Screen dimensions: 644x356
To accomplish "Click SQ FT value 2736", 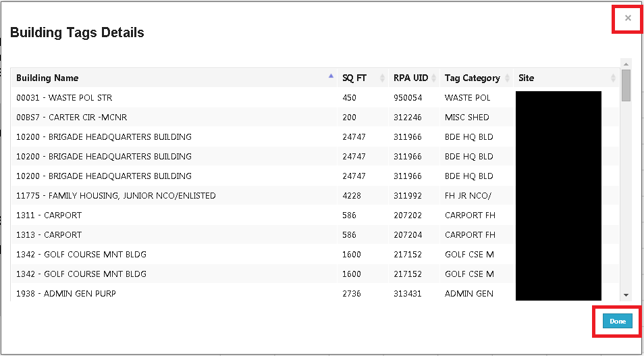I will [x=352, y=294].
